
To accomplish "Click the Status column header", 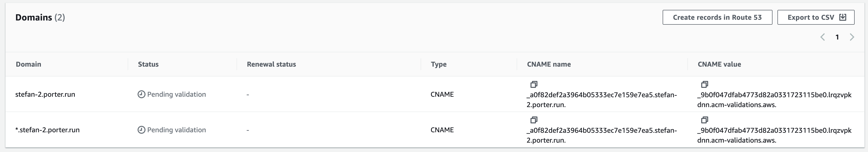I will 148,64.
